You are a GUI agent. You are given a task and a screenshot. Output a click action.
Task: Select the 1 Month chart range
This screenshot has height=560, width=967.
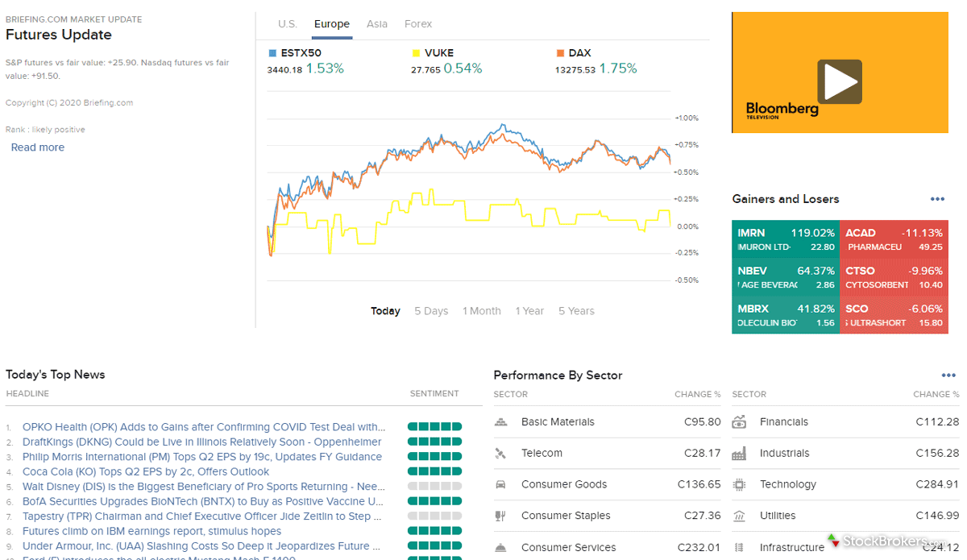481,310
